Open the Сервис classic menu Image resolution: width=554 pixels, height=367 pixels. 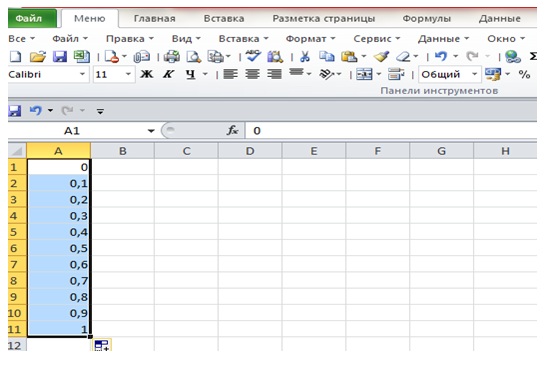click(x=377, y=39)
